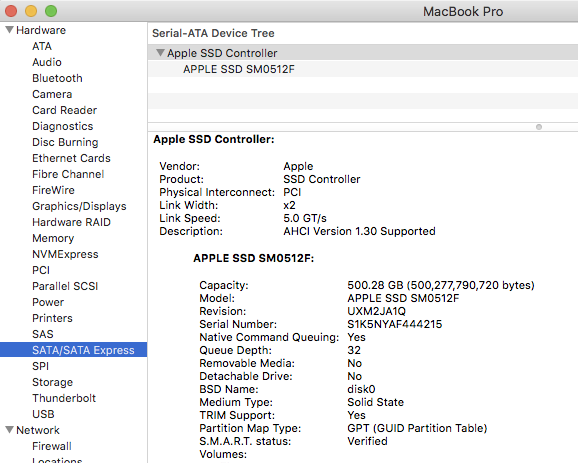The image size is (578, 463).
Task: Click the Link Width value x2
Action: click(x=289, y=205)
